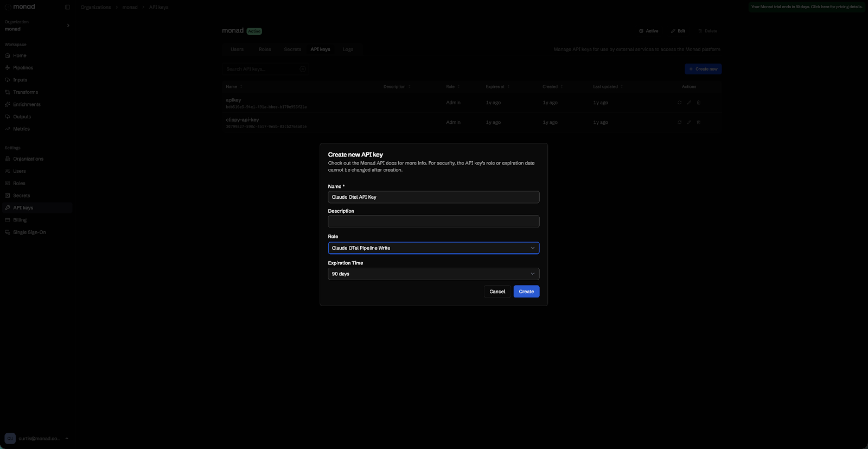
Task: Collapse the sidebar with the panel toggle icon
Action: click(x=67, y=7)
